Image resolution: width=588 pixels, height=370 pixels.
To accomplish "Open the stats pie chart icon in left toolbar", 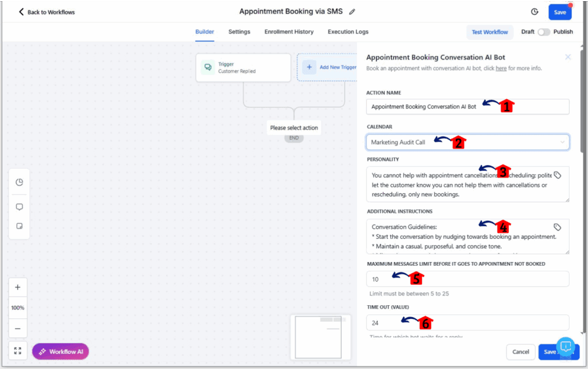I will pos(19,182).
